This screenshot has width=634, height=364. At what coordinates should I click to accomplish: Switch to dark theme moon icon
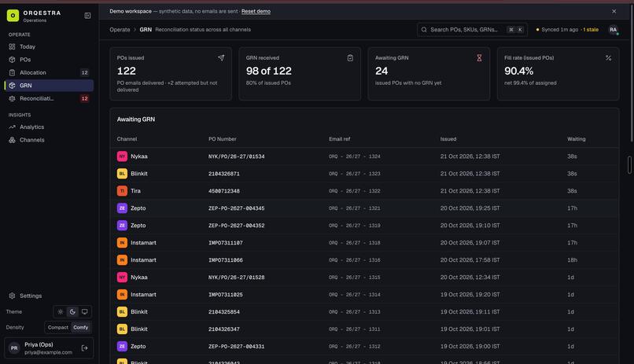click(x=72, y=311)
